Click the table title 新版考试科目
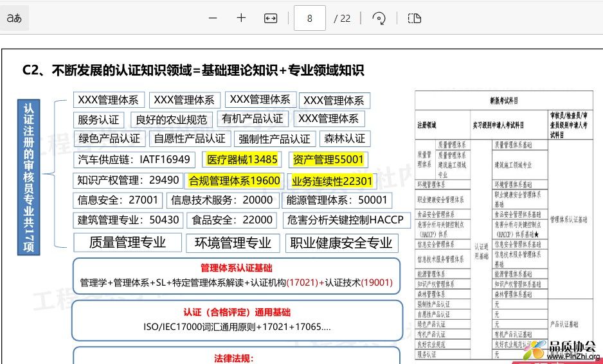 click(504, 101)
